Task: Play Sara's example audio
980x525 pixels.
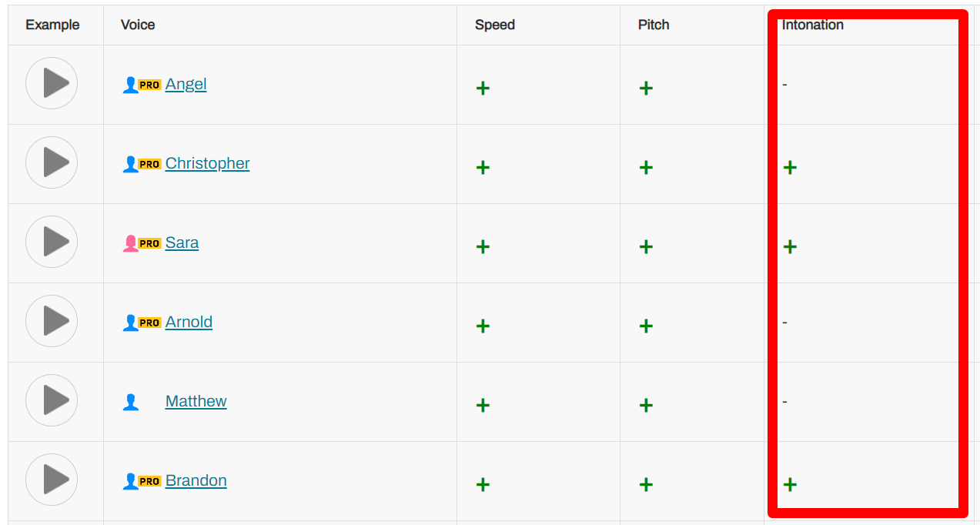Action: click(x=52, y=242)
